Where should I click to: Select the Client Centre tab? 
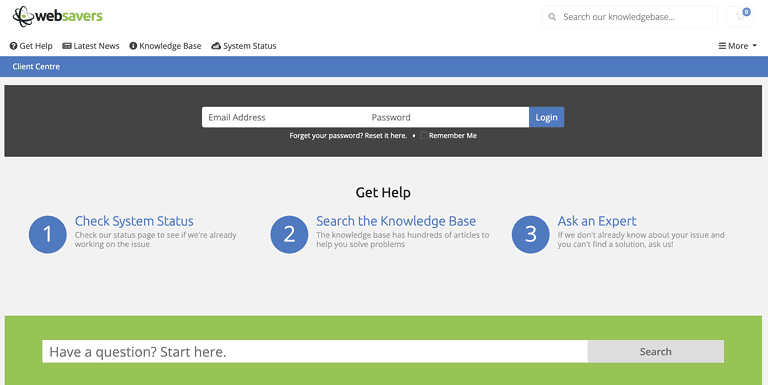pos(36,67)
